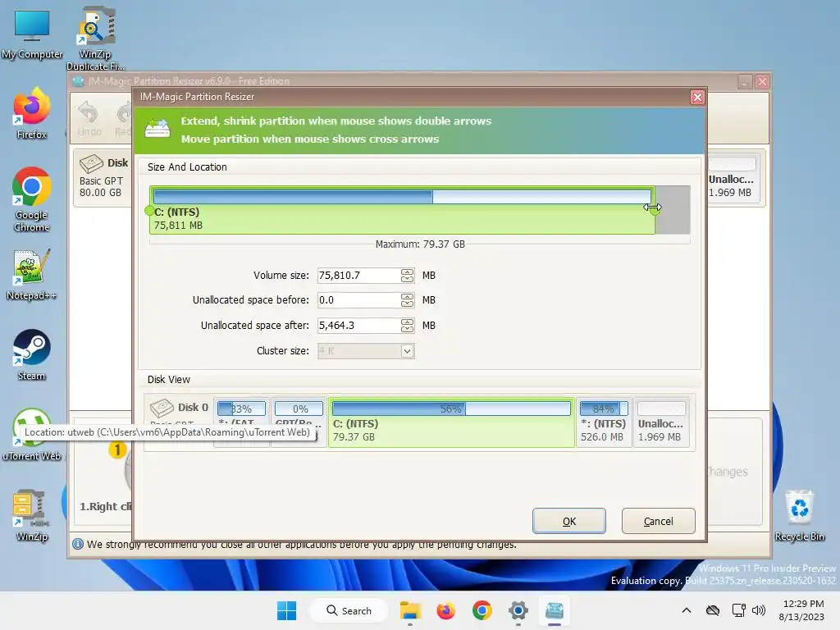The image size is (840, 630).
Task: Click the Disk 0 drive icon in Disk View
Action: point(162,408)
